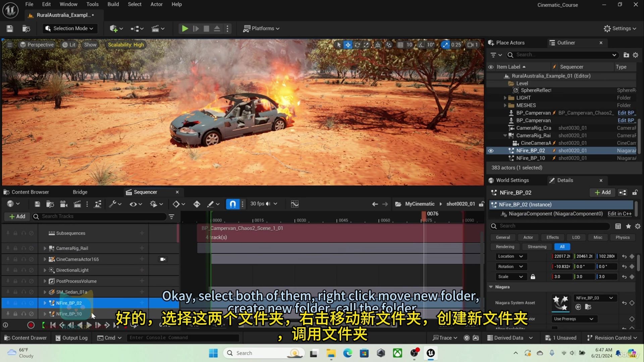Click the lock icon next to shot0020_01 breadcrumb
Image resolution: width=644 pixels, height=362 pixels.
point(481,204)
